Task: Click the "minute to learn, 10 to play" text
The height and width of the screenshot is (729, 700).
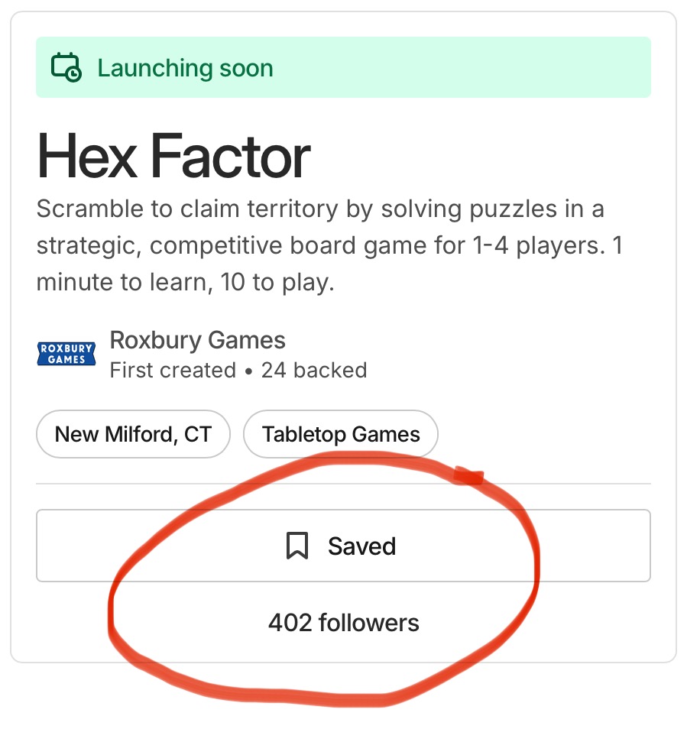Action: click(186, 283)
